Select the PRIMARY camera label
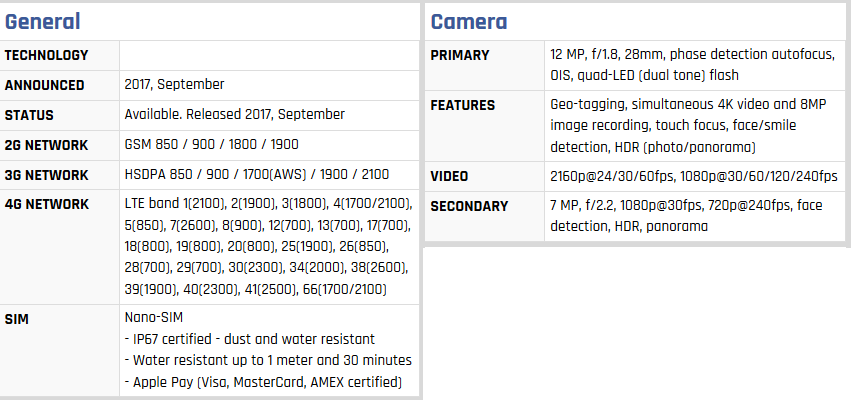The image size is (851, 400). click(460, 55)
